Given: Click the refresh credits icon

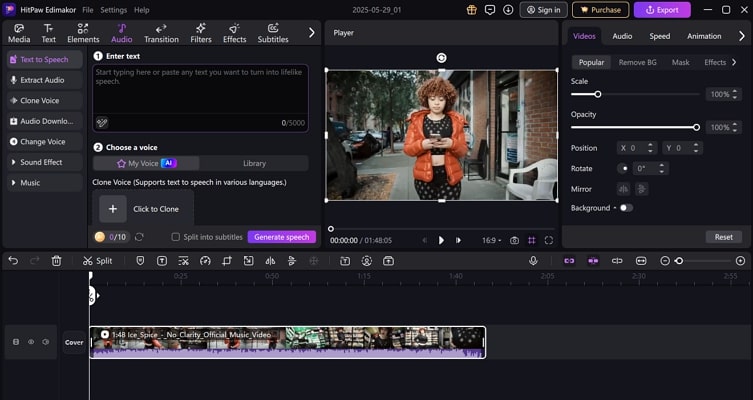Looking at the screenshot, I should (x=139, y=237).
